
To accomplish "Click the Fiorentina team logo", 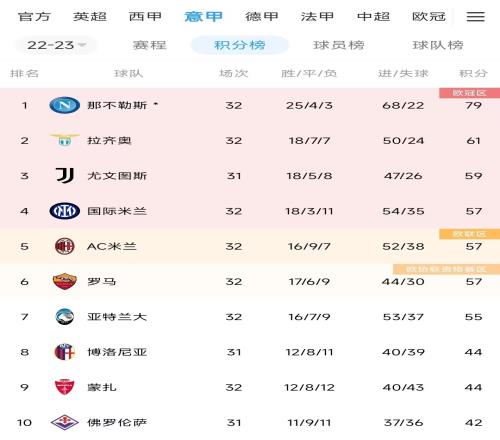I will (x=64, y=422).
